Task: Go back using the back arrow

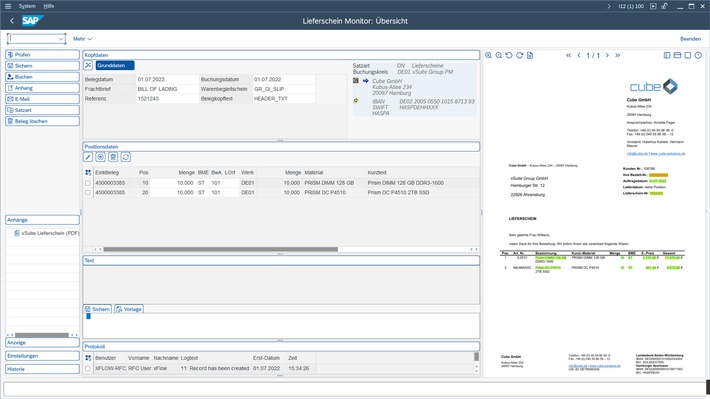Action: tap(12, 21)
